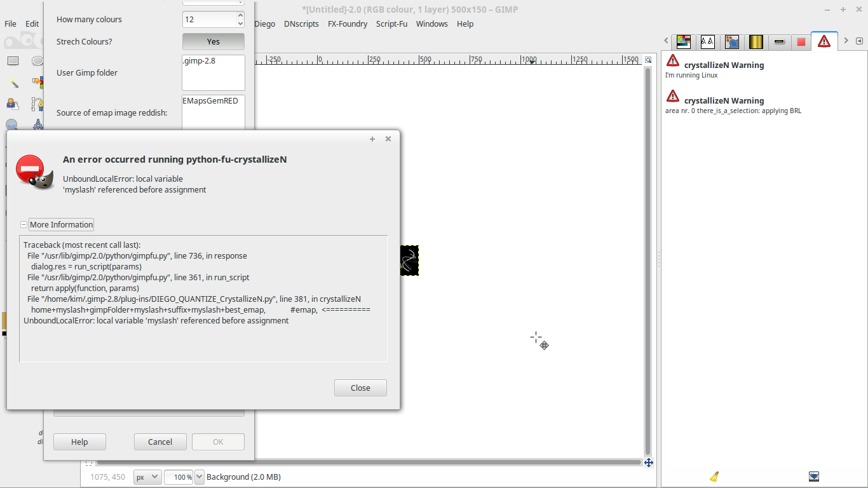Click Help button in plugin dialog
868x488 pixels.
79,442
